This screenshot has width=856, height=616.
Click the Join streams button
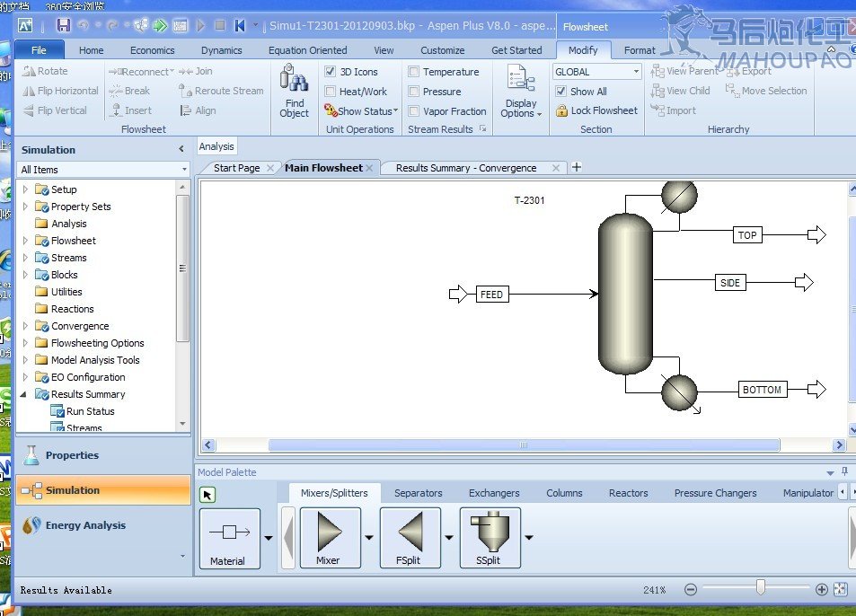[196, 71]
